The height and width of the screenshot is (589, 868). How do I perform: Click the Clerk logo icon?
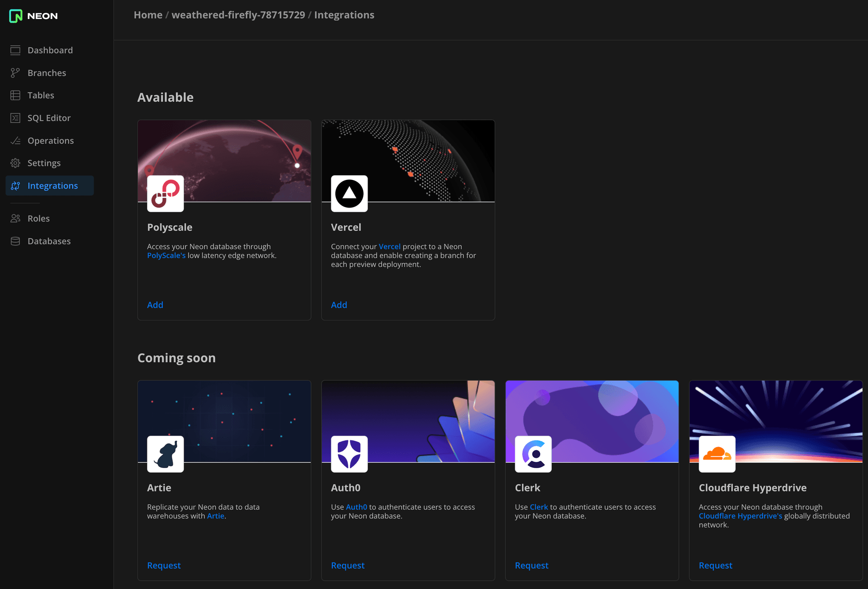click(x=533, y=454)
